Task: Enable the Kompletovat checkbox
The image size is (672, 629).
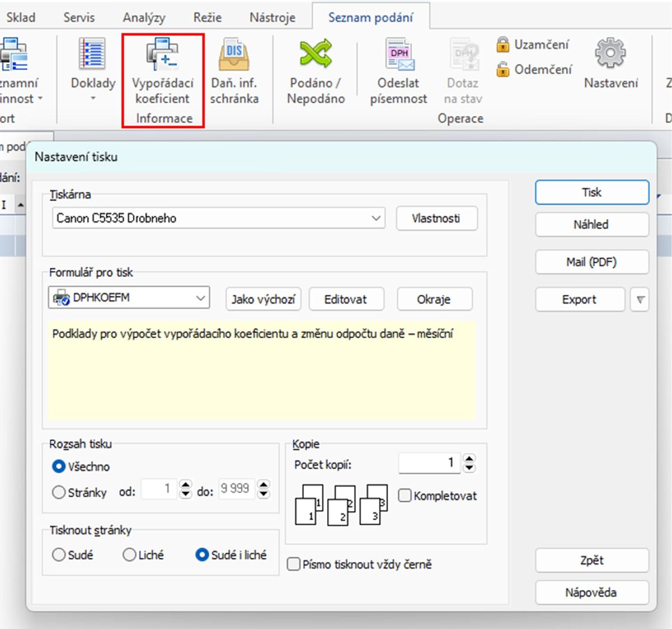Action: 404,496
